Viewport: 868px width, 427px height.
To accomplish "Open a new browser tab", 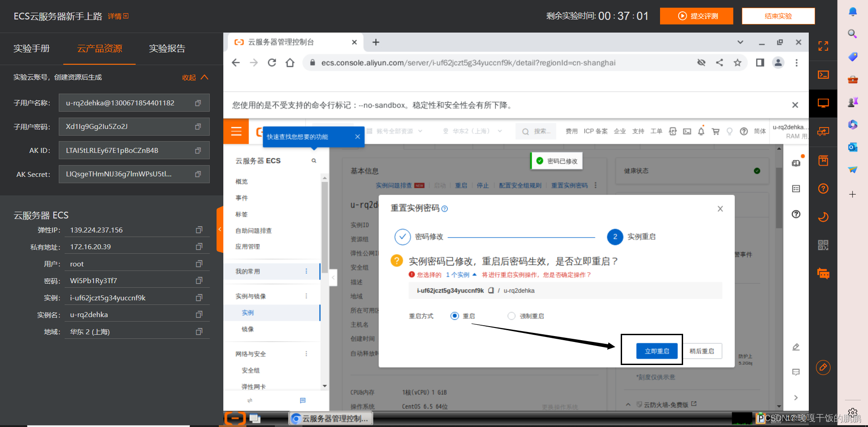I will pyautogui.click(x=376, y=42).
